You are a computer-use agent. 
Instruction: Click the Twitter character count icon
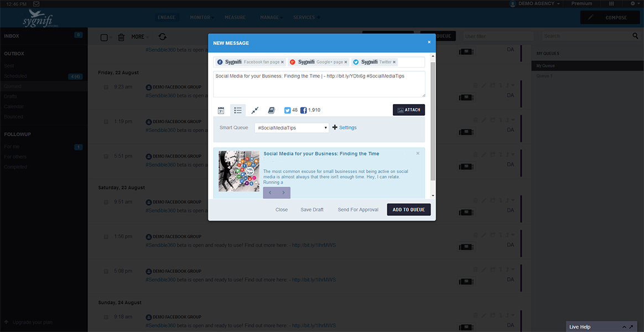(x=287, y=110)
